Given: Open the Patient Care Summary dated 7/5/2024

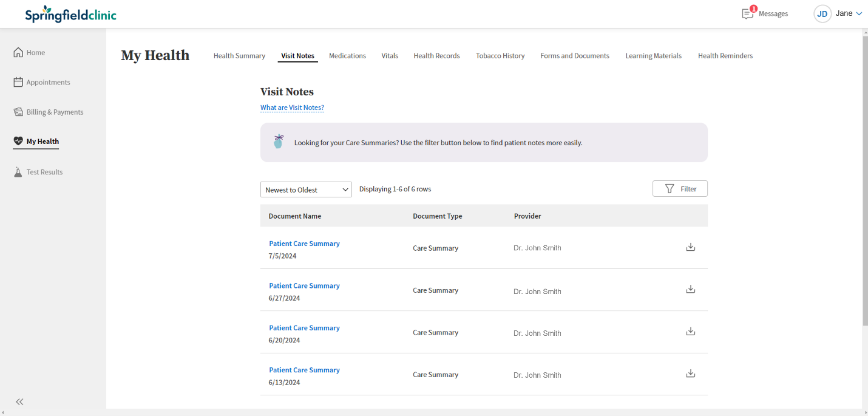Looking at the screenshot, I should [x=304, y=244].
